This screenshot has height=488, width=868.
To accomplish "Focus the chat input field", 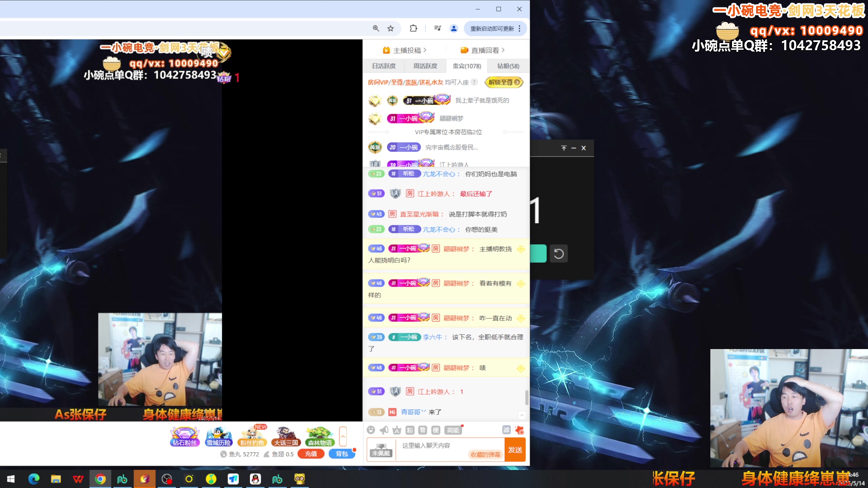I will (450, 449).
